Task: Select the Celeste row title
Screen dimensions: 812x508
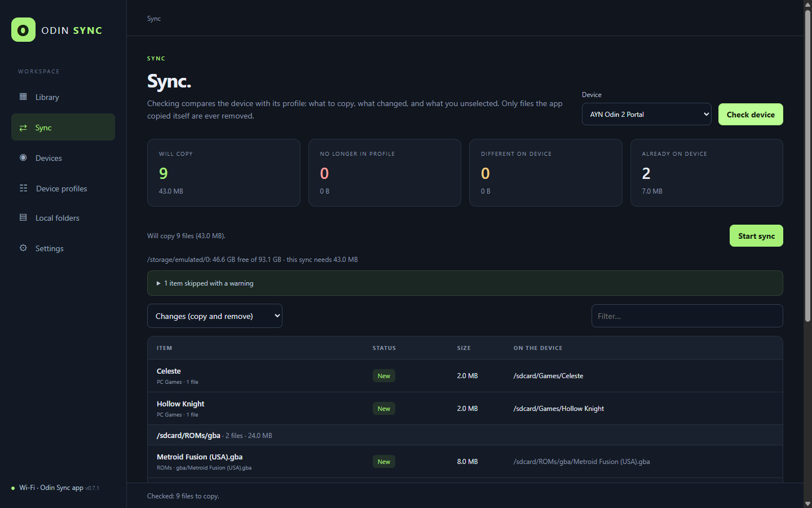Action: (x=169, y=371)
